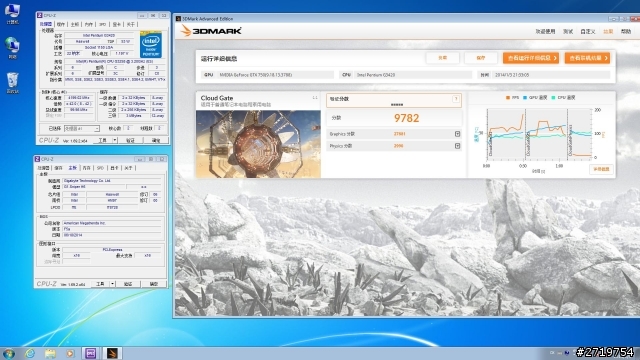Screen dimensions: 640x360
Task: Click the bottom CPU-Z title bar icon
Action: tap(37, 159)
